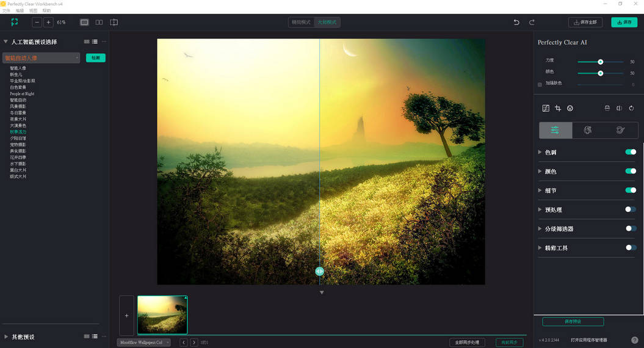Switch to side-by-side split view icon
This screenshot has width=644, height=348.
click(x=99, y=23)
